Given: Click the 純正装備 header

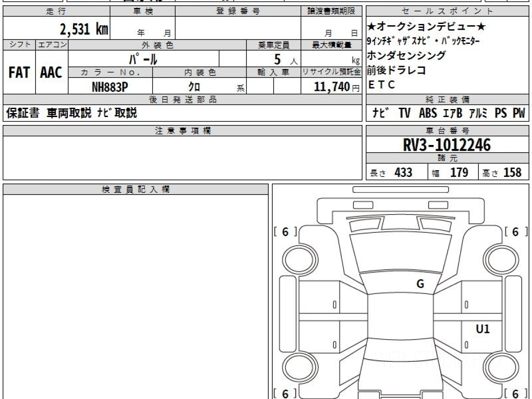Looking at the screenshot, I should pyautogui.click(x=448, y=100).
